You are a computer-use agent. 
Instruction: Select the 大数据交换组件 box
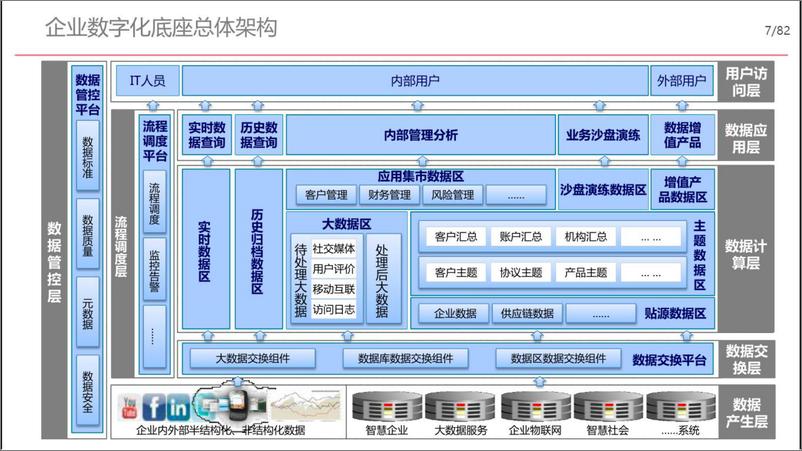coord(252,358)
